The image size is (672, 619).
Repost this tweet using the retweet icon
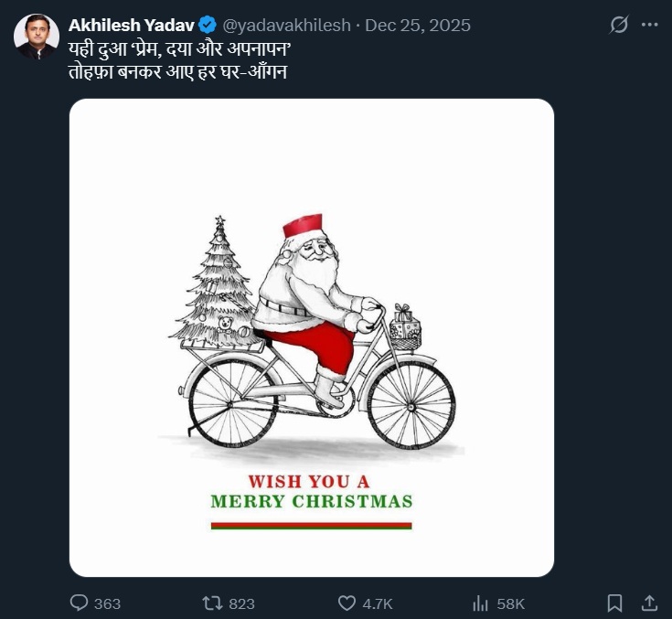212,603
